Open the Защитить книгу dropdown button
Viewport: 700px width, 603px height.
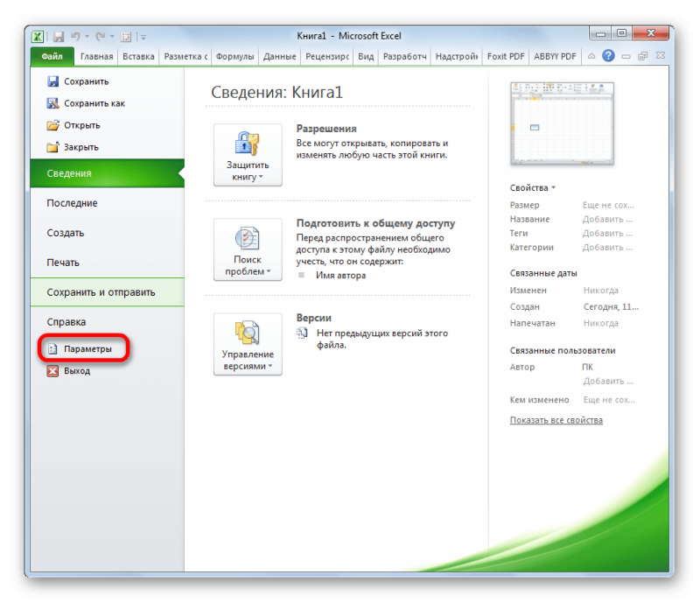[248, 155]
